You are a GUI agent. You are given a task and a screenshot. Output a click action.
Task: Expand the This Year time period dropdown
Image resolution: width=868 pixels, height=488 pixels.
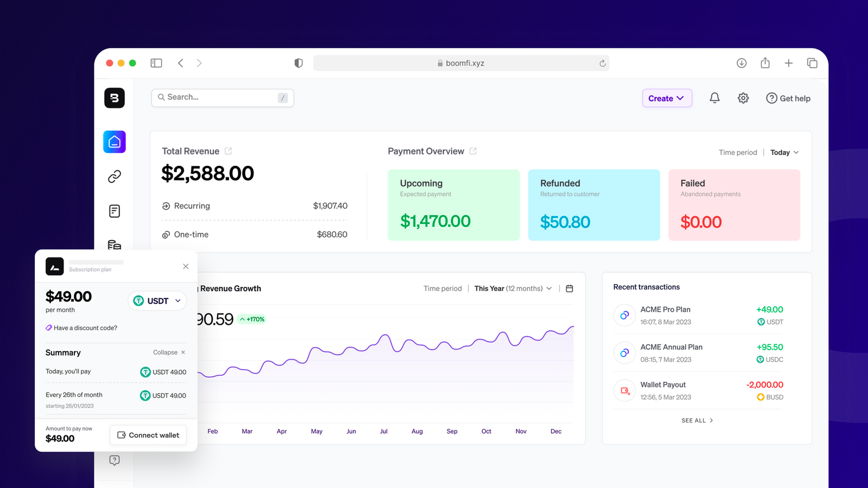(513, 288)
